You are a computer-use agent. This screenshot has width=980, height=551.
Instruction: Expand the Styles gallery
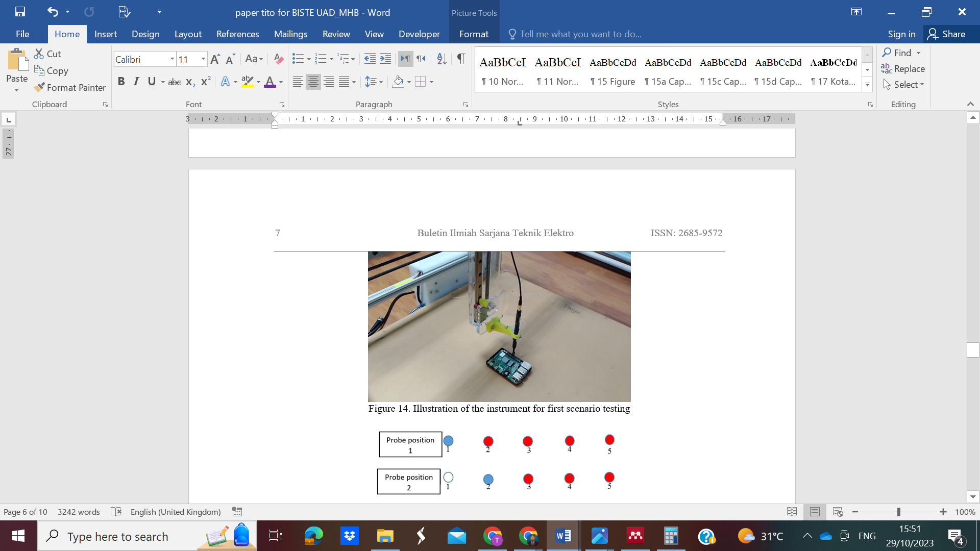[x=867, y=85]
